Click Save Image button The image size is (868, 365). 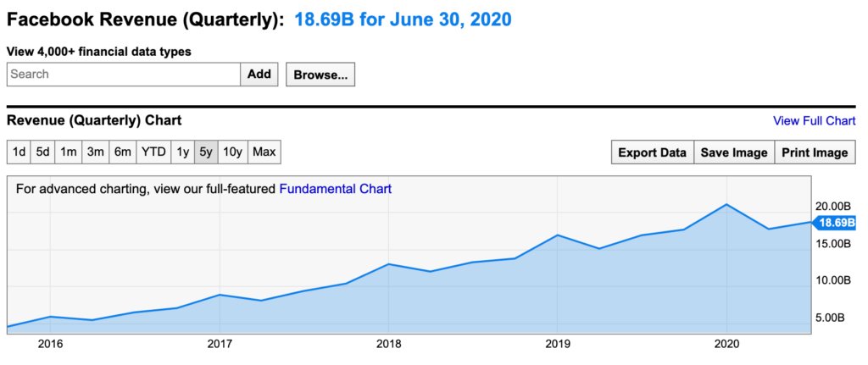(x=734, y=152)
